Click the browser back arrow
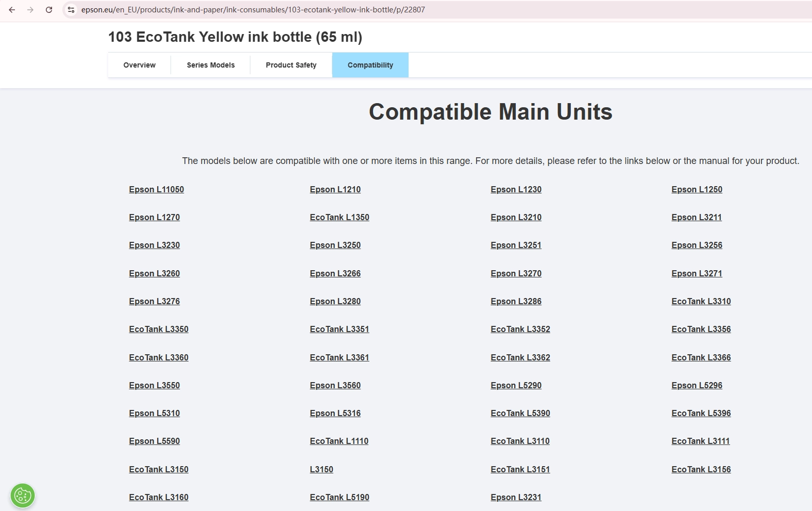 pyautogui.click(x=12, y=10)
